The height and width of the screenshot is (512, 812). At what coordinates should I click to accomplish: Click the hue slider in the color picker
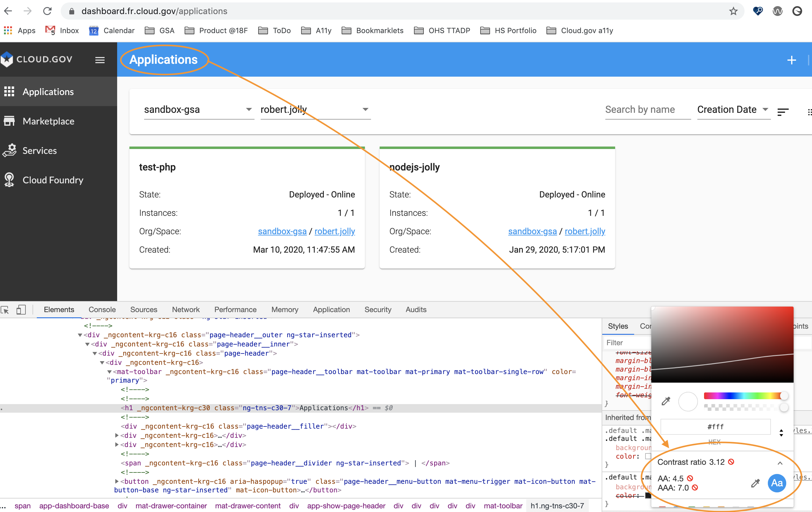point(745,396)
